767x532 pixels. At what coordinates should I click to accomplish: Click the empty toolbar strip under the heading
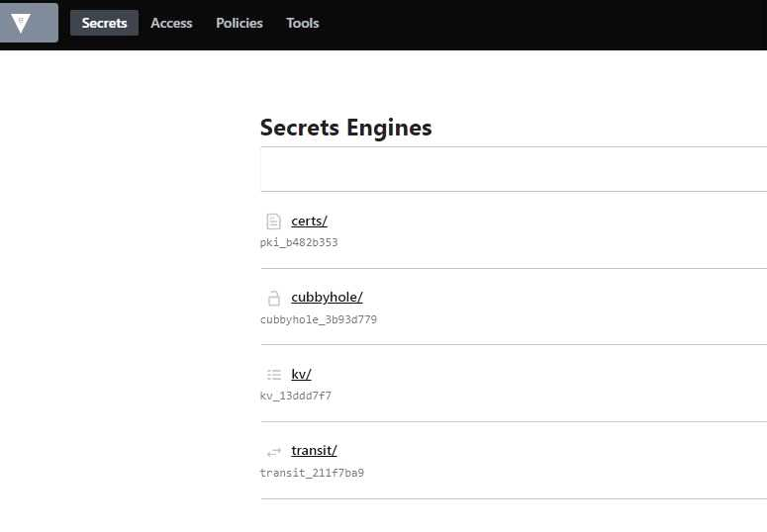(x=514, y=169)
